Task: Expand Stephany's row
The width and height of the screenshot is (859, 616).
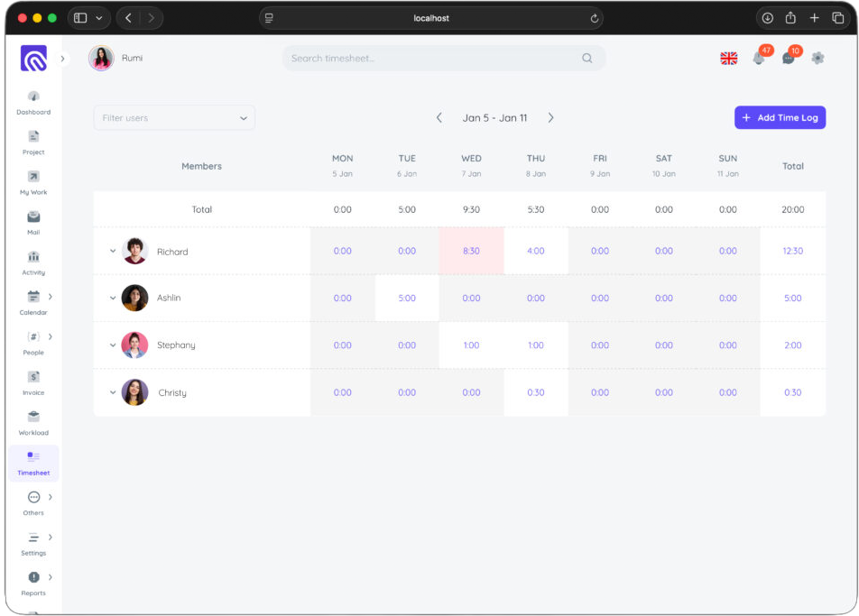Action: pos(113,345)
